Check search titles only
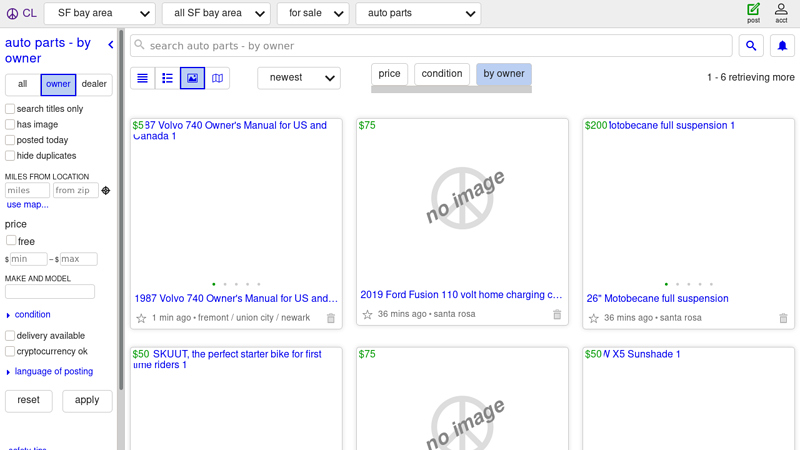The height and width of the screenshot is (450, 800). (10, 109)
